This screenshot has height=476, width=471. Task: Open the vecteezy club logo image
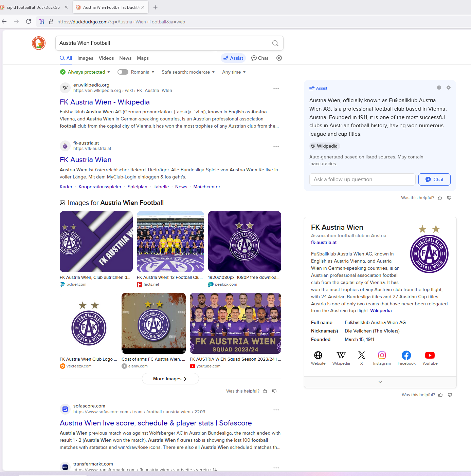coord(89,323)
